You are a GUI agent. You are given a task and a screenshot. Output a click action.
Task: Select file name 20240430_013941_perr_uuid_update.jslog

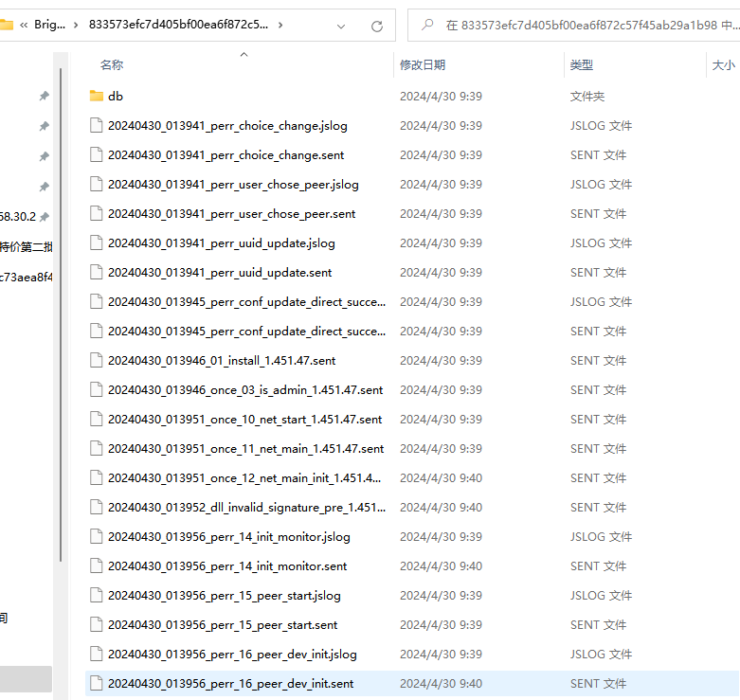pyautogui.click(x=222, y=243)
